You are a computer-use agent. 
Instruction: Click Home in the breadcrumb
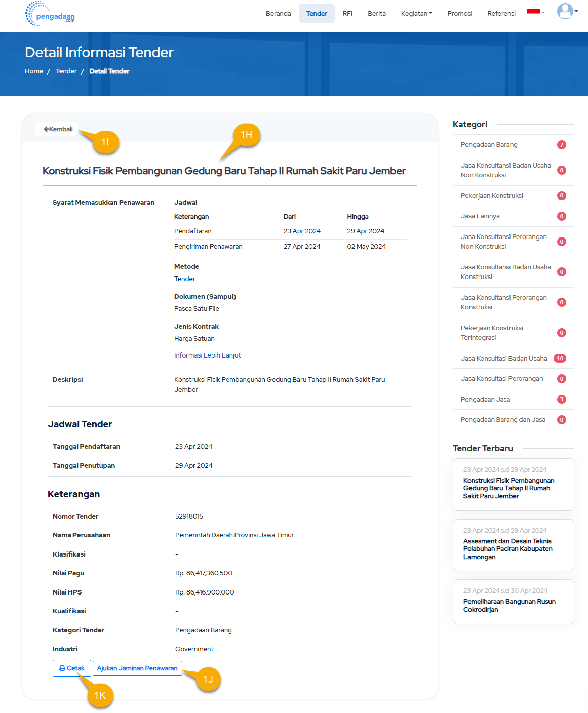tap(34, 71)
